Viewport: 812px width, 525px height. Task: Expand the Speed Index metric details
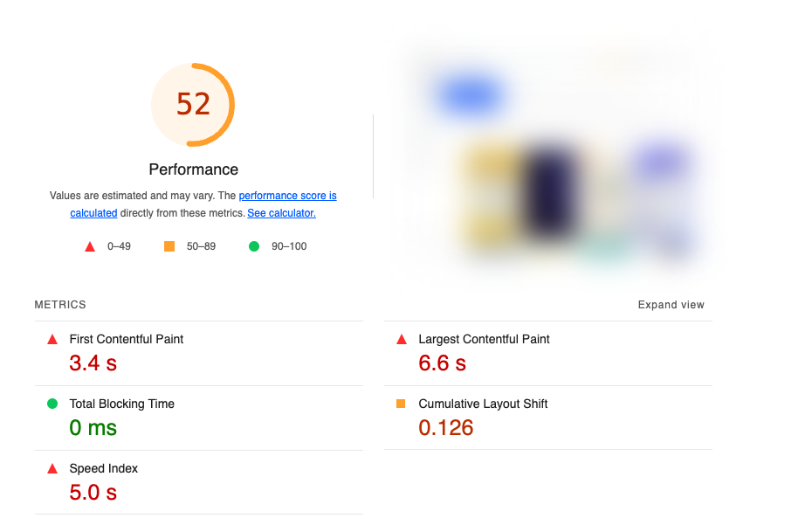pyautogui.click(x=103, y=468)
